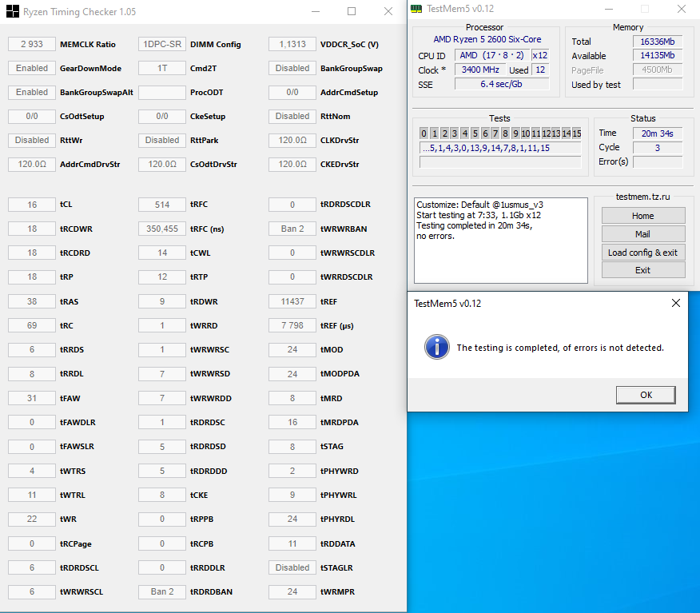Click the tREF value 11437
The image size is (700, 613).
(x=292, y=301)
